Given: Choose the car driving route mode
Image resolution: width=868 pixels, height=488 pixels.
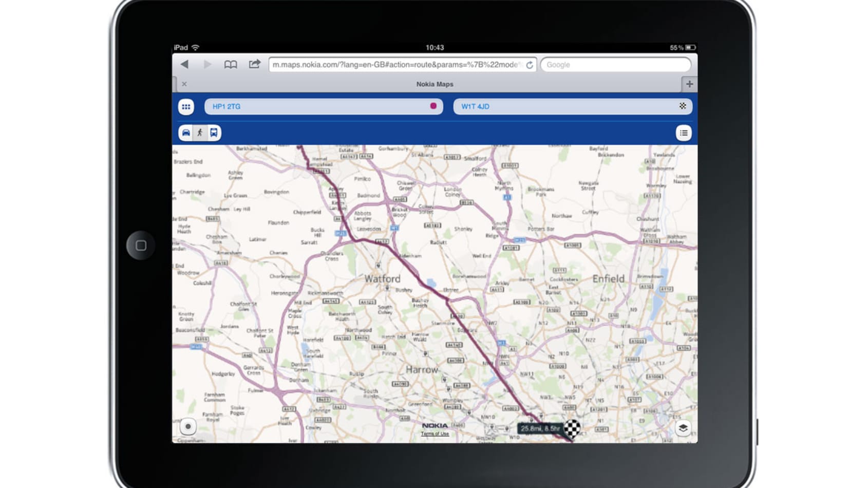Looking at the screenshot, I should [186, 133].
